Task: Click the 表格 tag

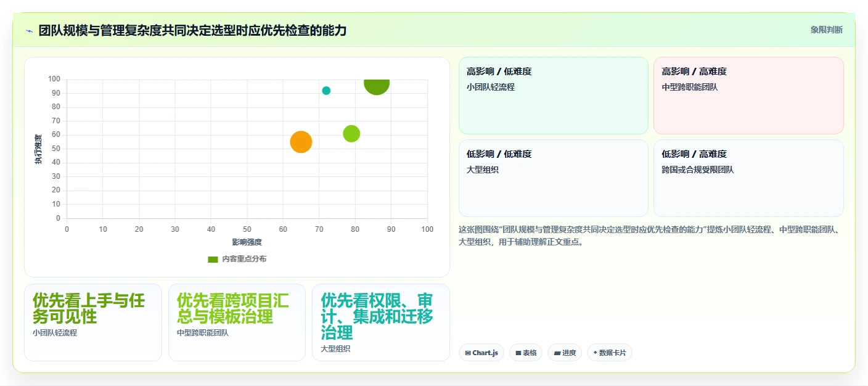Action: point(525,353)
